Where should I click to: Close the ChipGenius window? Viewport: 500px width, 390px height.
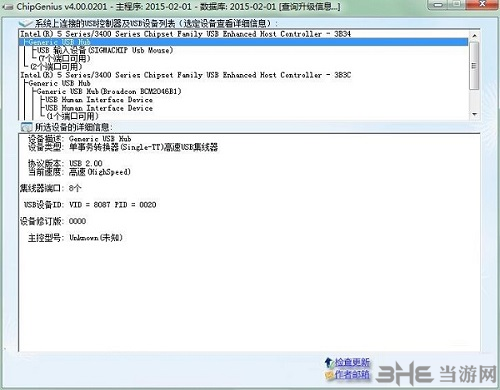point(483,4)
